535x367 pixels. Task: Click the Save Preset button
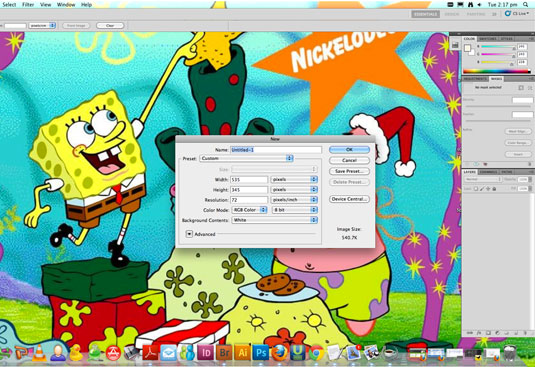tap(349, 171)
